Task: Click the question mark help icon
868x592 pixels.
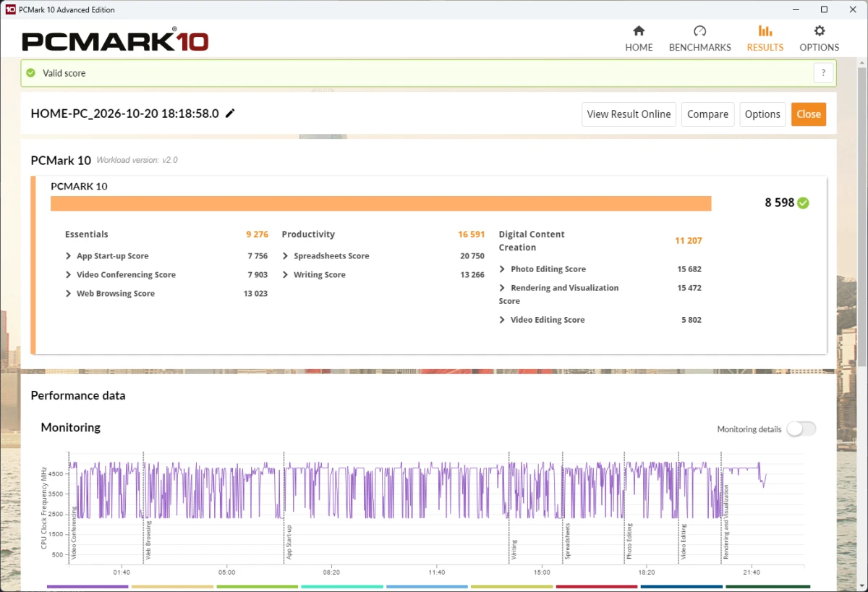Action: click(823, 73)
